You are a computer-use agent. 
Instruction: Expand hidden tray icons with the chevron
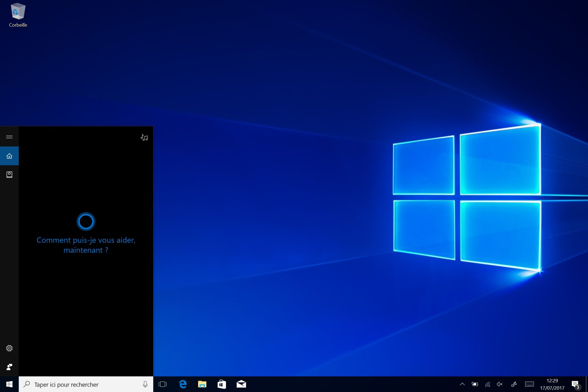(463, 384)
